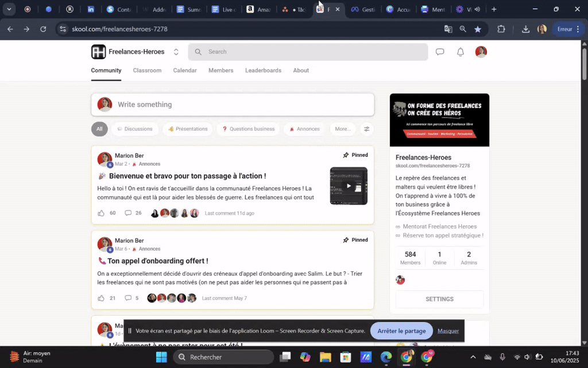
Task: Filter posts by Questions business
Action: click(x=248, y=129)
